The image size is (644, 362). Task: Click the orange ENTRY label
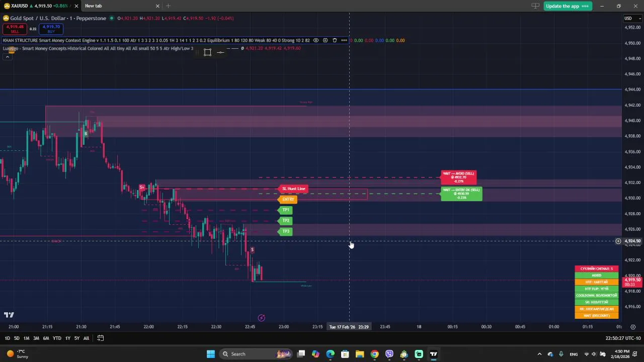[x=287, y=200]
